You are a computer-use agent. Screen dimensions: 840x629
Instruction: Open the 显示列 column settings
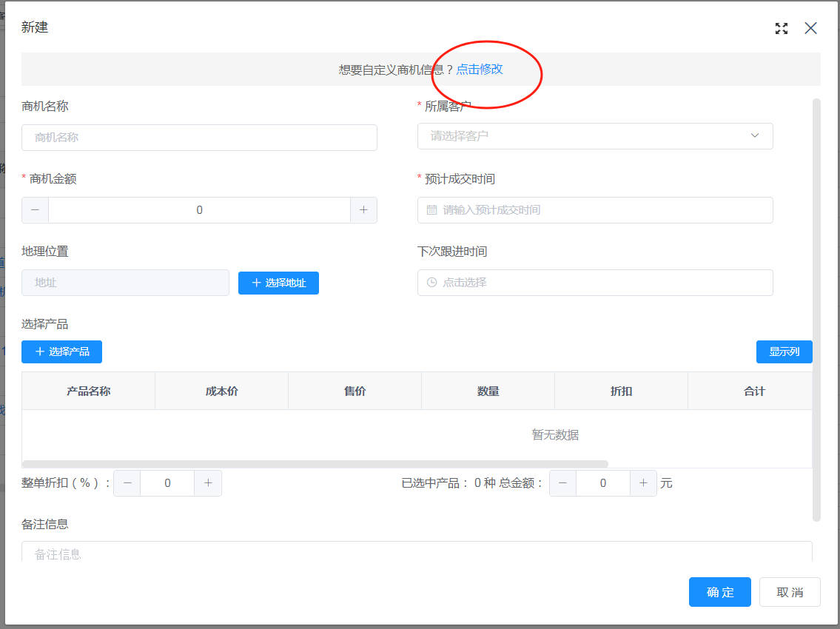coord(784,351)
